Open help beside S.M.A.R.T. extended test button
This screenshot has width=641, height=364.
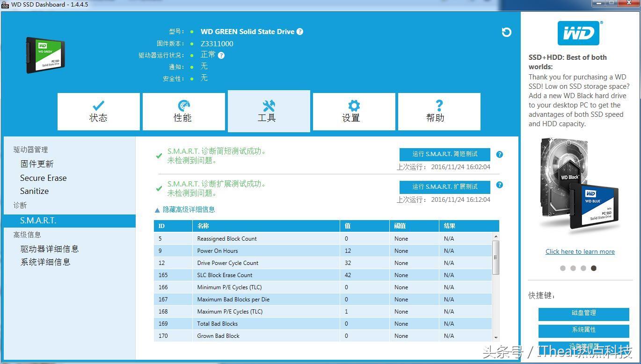coord(499,185)
